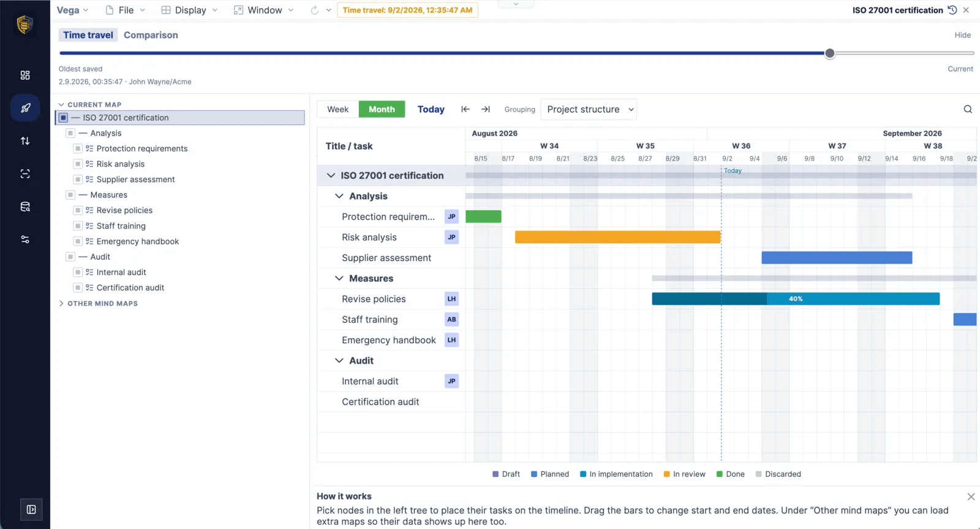This screenshot has height=529, width=980.
Task: Switch to the Comparison tab
Action: [151, 35]
